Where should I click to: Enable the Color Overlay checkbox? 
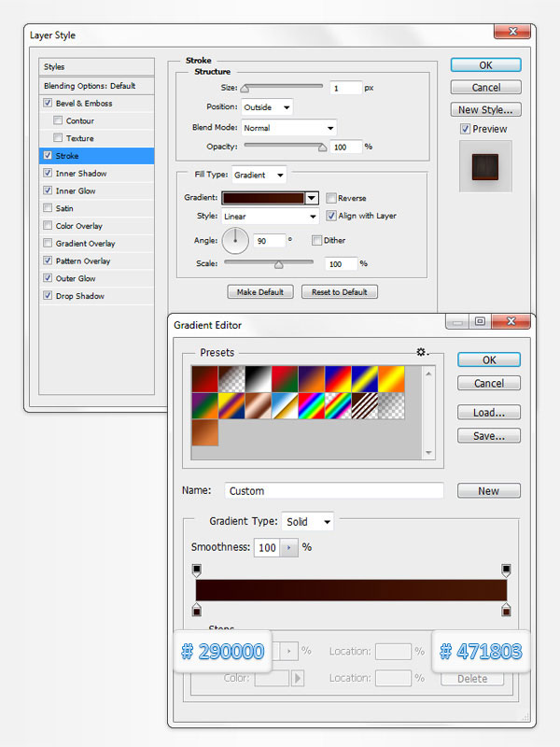pos(48,225)
